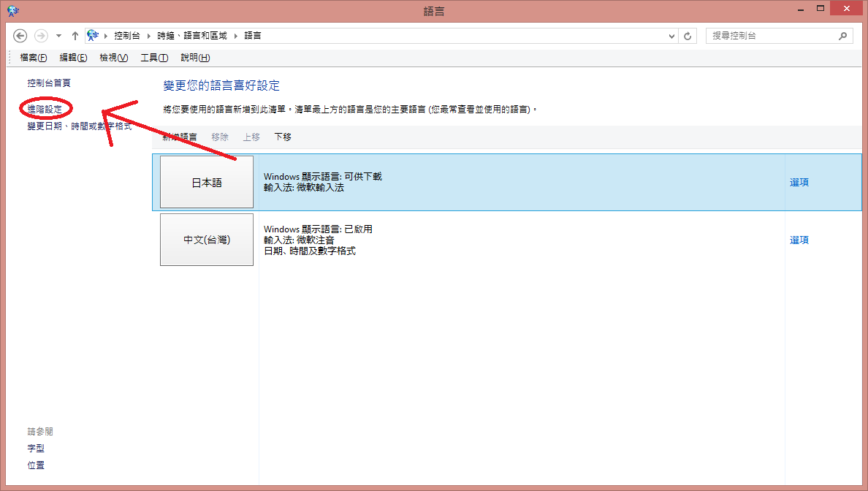Click the language icon in title bar
Image resolution: width=868 pixels, height=491 pixels.
(x=13, y=10)
